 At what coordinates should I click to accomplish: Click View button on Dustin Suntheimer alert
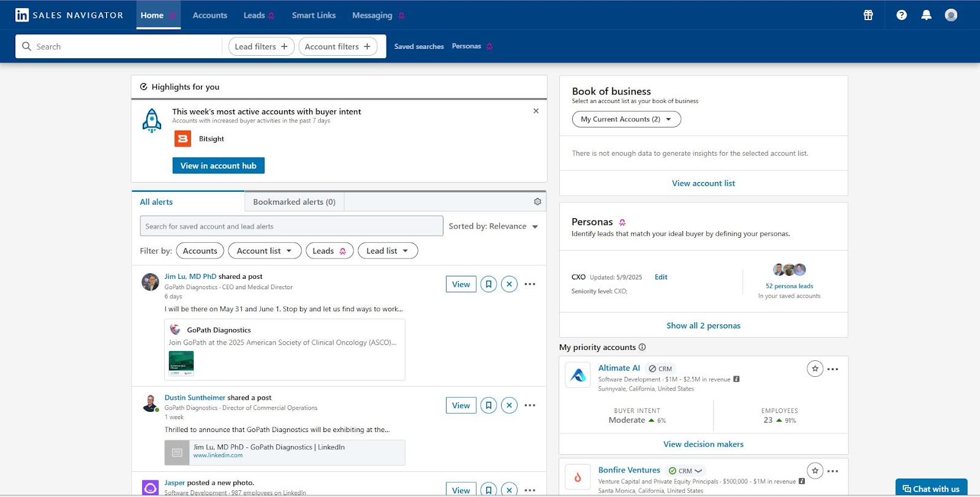pos(461,405)
